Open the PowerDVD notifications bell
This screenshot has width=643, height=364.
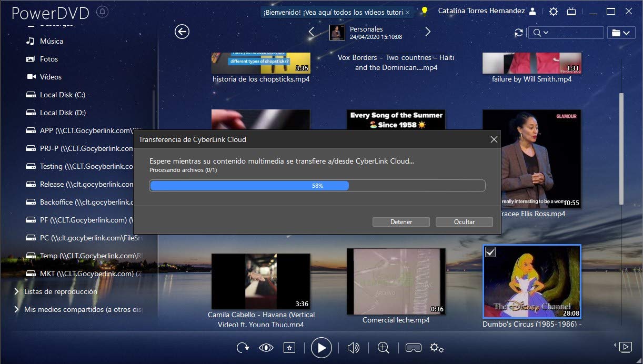point(102,12)
